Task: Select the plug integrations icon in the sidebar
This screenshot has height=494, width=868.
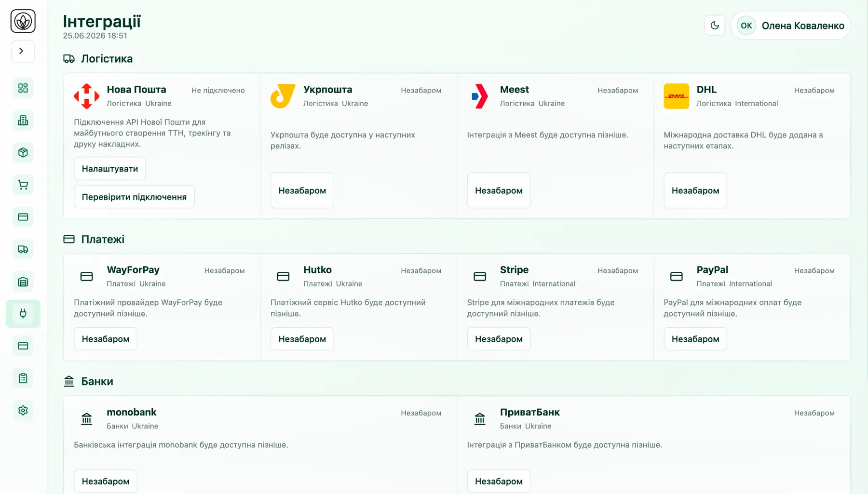Action: (x=23, y=314)
